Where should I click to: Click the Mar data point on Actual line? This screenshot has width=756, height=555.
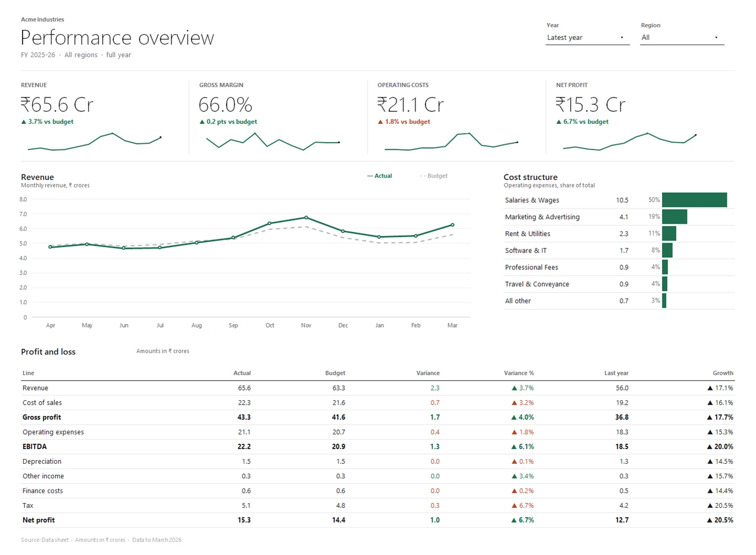pyautogui.click(x=453, y=225)
